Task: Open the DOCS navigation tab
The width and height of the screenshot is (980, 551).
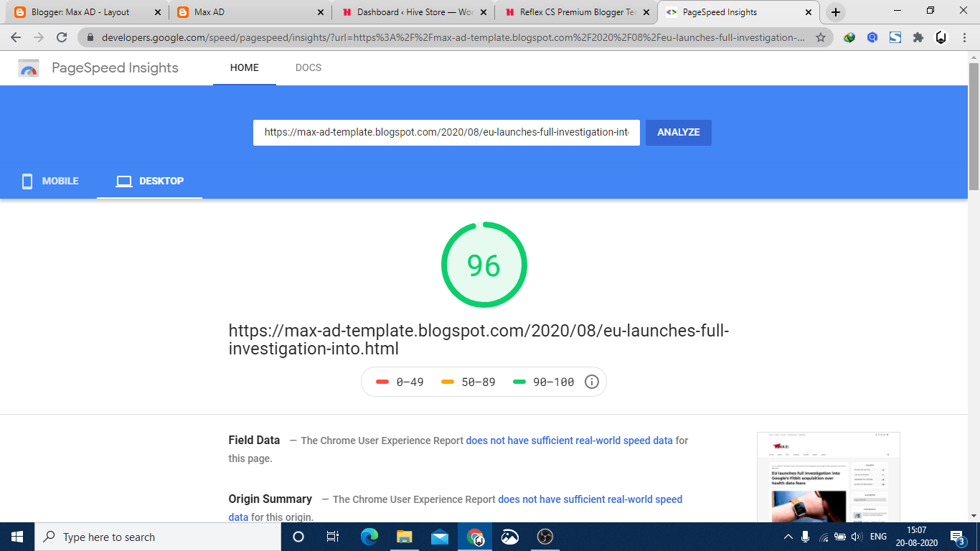Action: tap(308, 67)
